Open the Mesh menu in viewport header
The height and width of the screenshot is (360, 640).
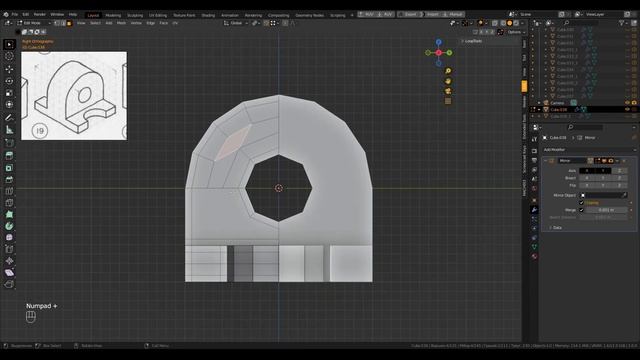pyautogui.click(x=122, y=23)
